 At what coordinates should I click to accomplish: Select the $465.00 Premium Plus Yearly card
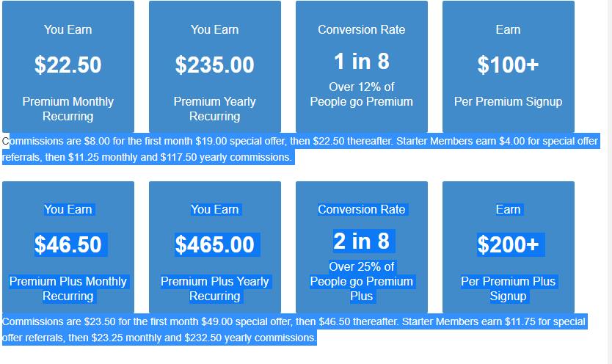click(x=215, y=247)
